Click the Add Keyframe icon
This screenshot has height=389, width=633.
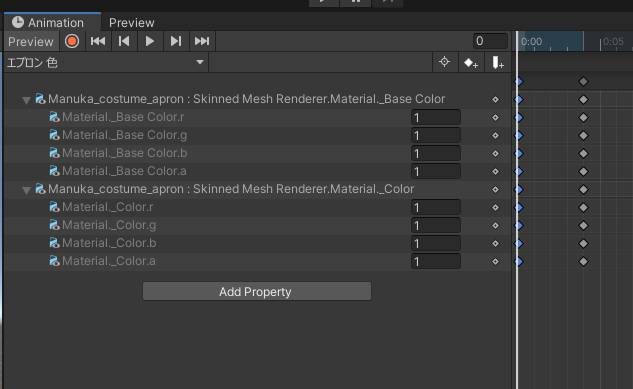(471, 63)
